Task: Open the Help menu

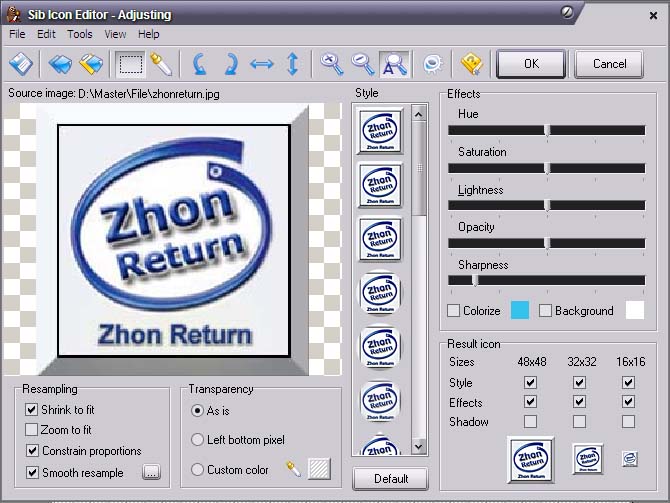Action: point(149,34)
